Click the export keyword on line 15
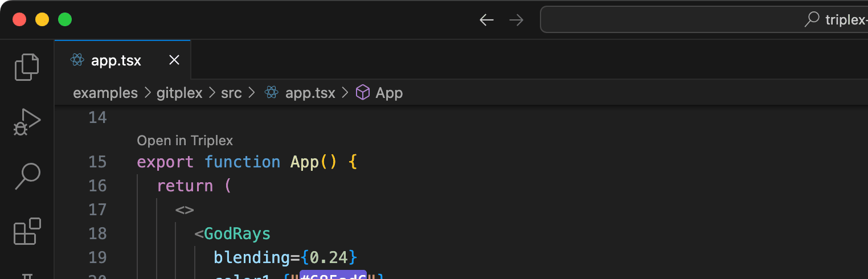This screenshot has width=868, height=279. pyautogui.click(x=165, y=162)
